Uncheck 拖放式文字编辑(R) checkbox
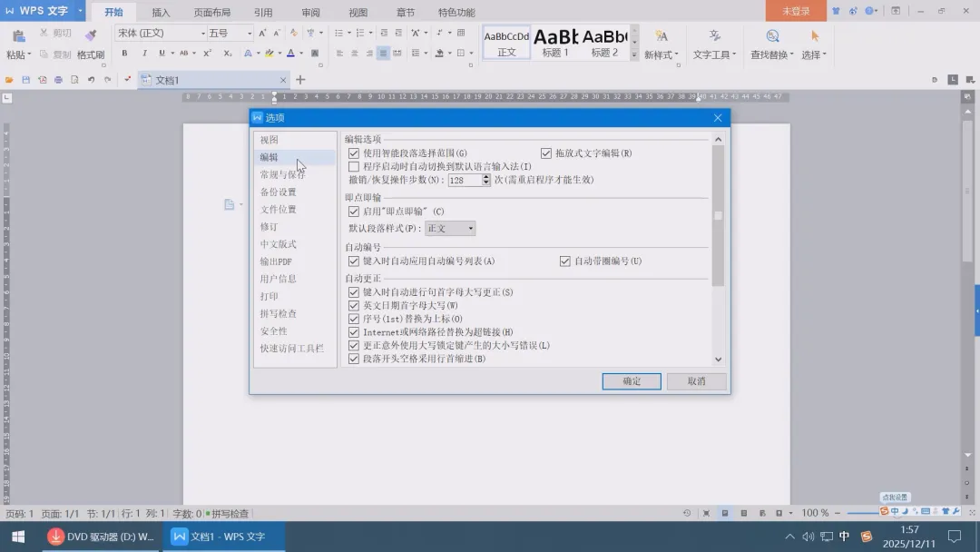Image resolution: width=980 pixels, height=552 pixels. [x=546, y=153]
